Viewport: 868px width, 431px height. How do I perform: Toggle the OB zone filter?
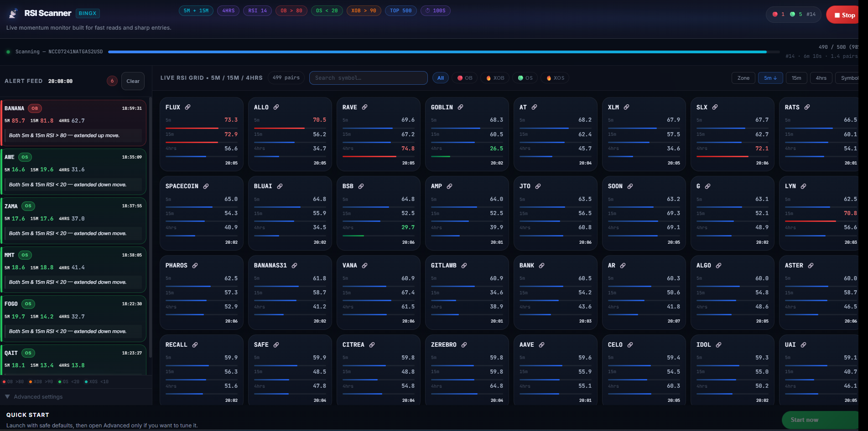point(465,78)
